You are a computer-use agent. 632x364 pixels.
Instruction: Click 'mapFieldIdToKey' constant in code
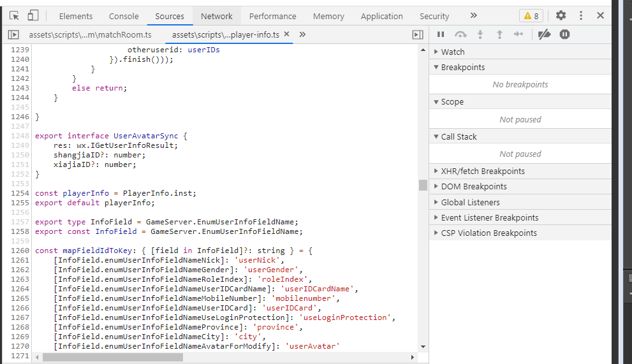click(97, 251)
